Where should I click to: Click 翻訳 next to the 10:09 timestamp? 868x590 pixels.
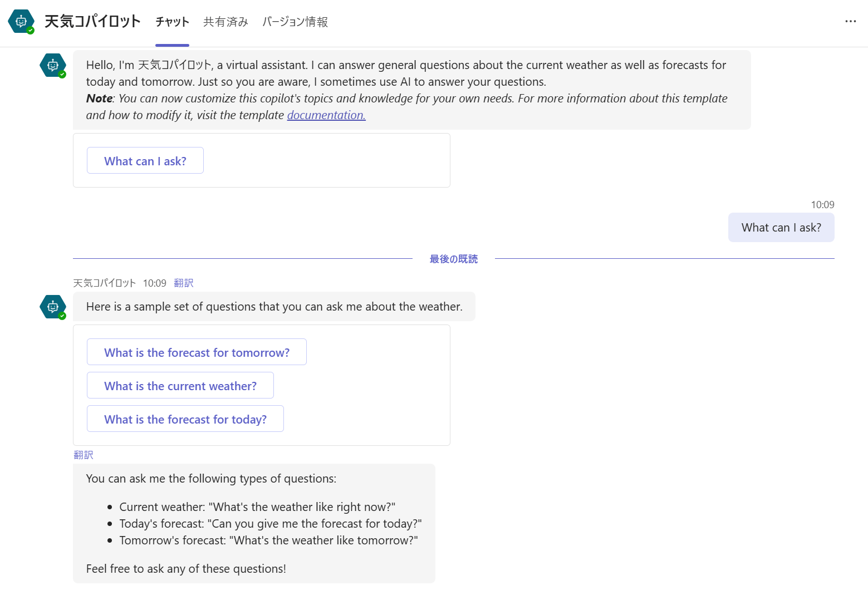pyautogui.click(x=184, y=283)
